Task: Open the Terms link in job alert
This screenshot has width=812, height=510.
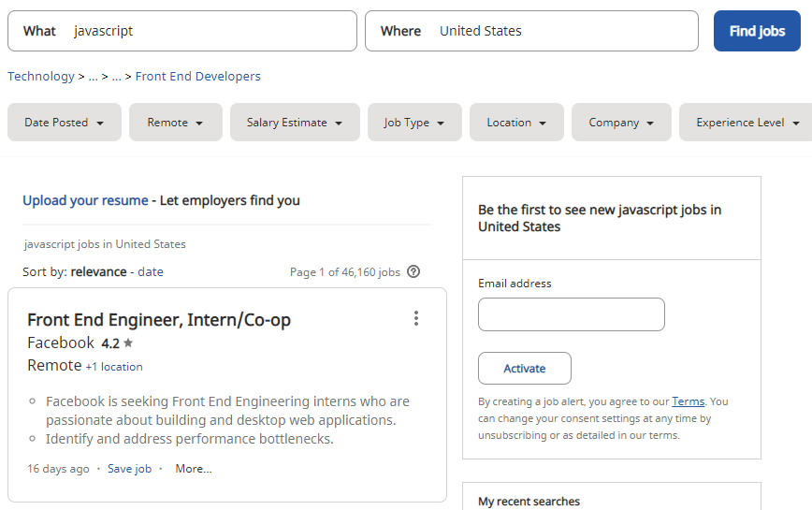Action: [x=689, y=401]
